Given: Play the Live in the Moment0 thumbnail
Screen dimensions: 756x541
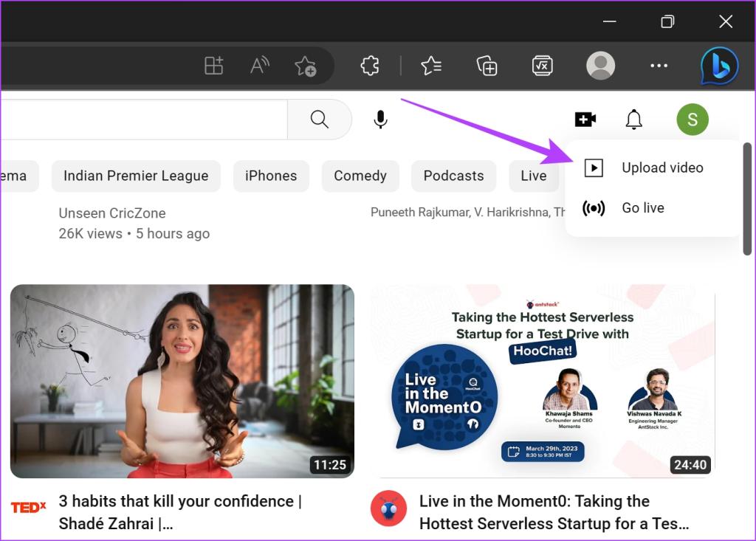Looking at the screenshot, I should pos(543,381).
